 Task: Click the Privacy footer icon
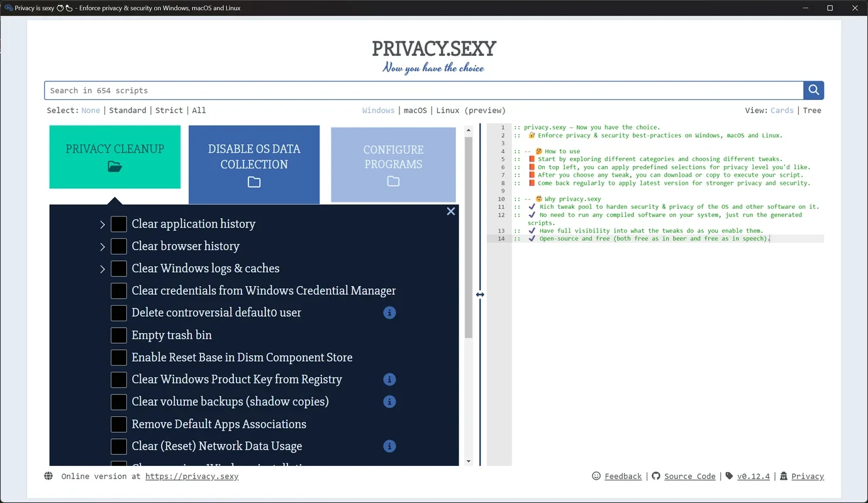[784, 476]
